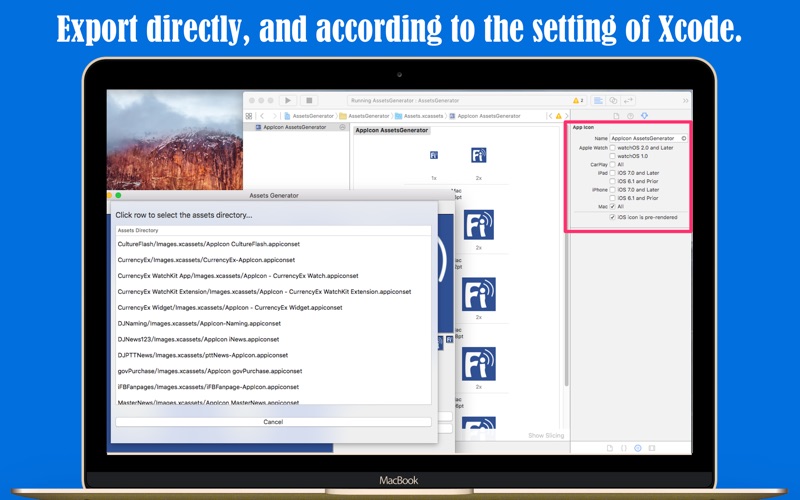Open the File Template library icon
The width and height of the screenshot is (800, 500).
(x=610, y=448)
